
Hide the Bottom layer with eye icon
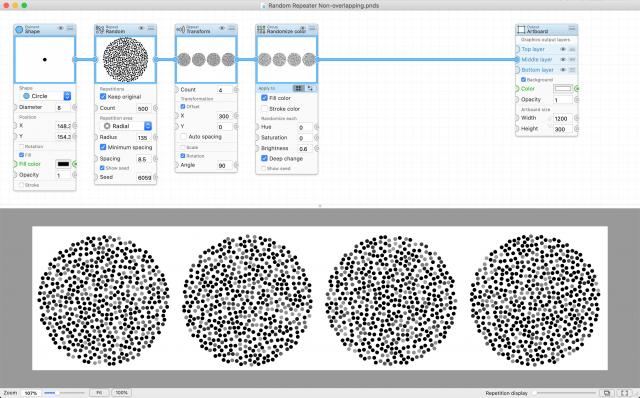(x=563, y=70)
